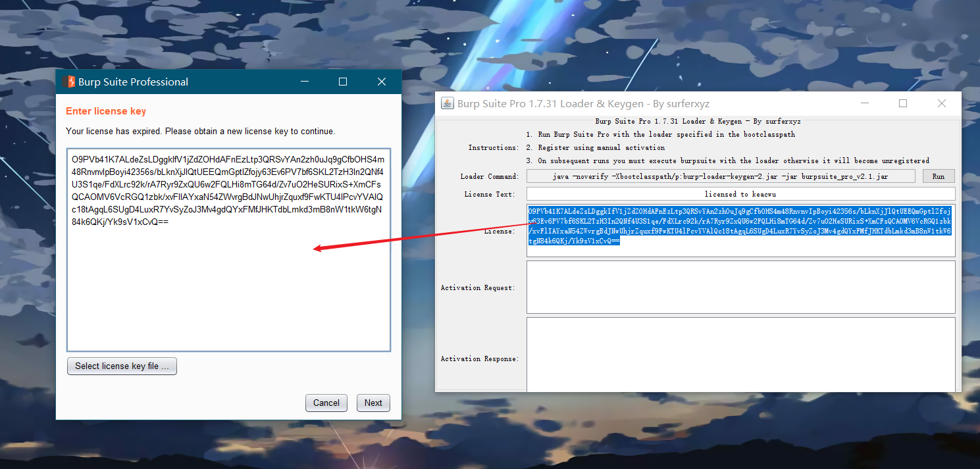Maximize the Loader & Keygen window
The height and width of the screenshot is (469, 980).
(x=903, y=103)
